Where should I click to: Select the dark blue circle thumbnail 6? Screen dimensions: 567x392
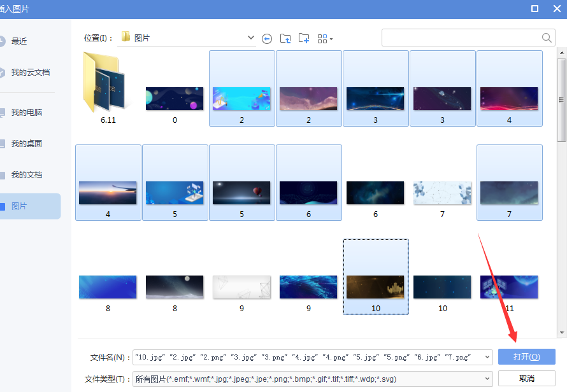pyautogui.click(x=308, y=193)
